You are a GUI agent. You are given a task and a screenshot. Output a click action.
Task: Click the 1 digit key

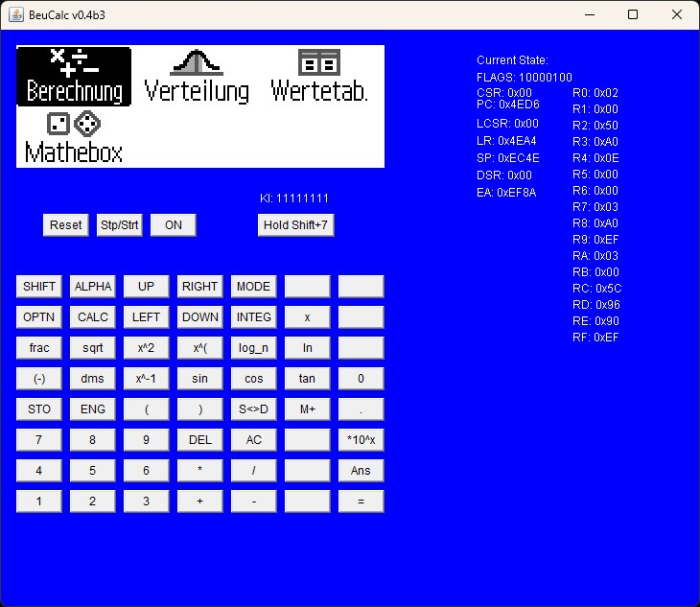tap(39, 502)
